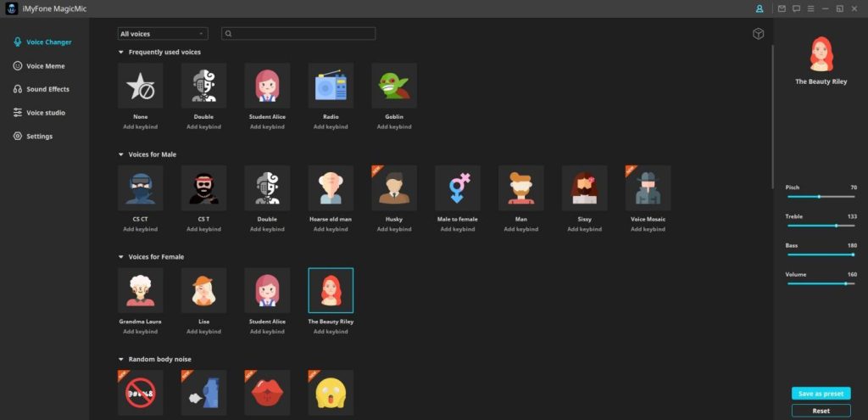Choose the Double voice in frequently used voices
This screenshot has height=420, width=868.
[203, 86]
